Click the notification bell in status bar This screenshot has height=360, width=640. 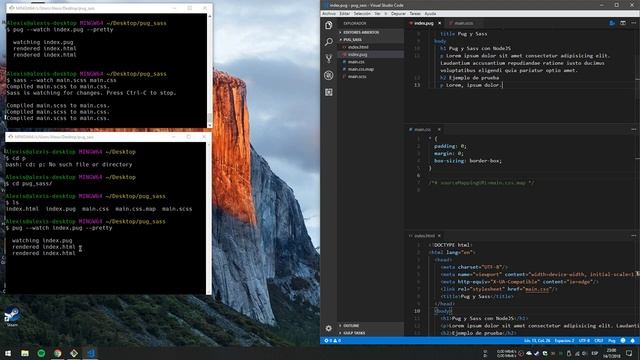(x=633, y=340)
